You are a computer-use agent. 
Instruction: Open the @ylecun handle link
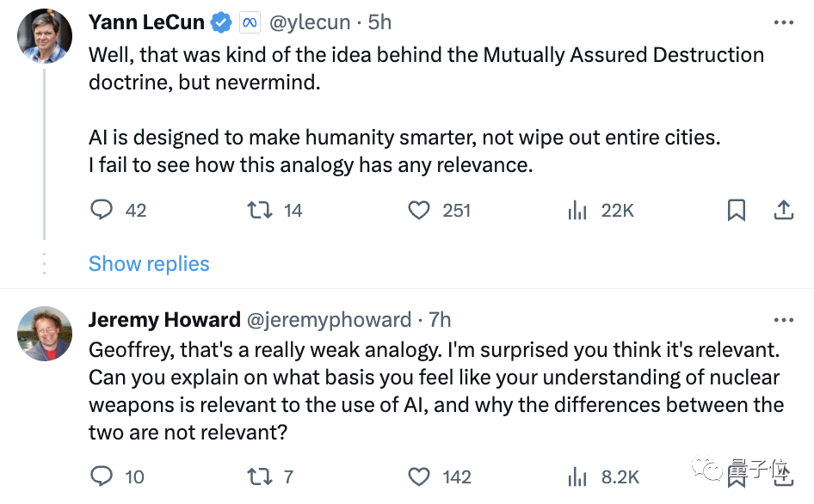[310, 22]
